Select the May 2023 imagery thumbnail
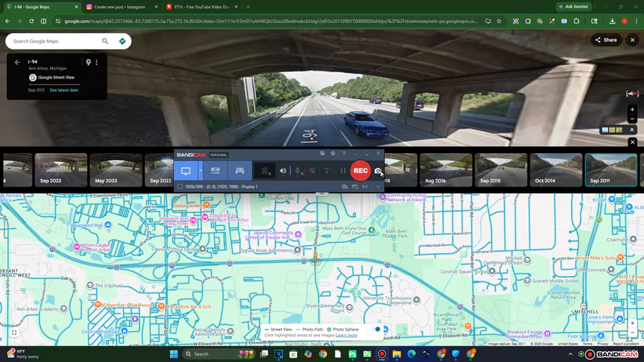 click(116, 170)
